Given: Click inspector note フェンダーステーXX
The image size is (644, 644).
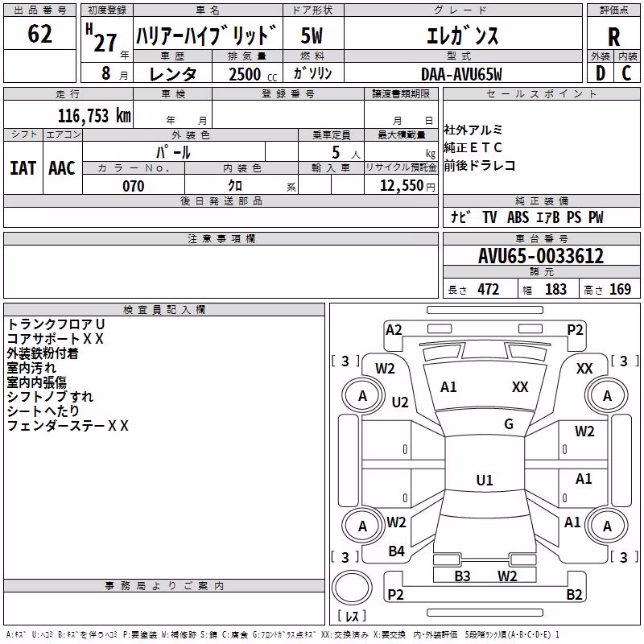Looking at the screenshot, I should 68,426.
